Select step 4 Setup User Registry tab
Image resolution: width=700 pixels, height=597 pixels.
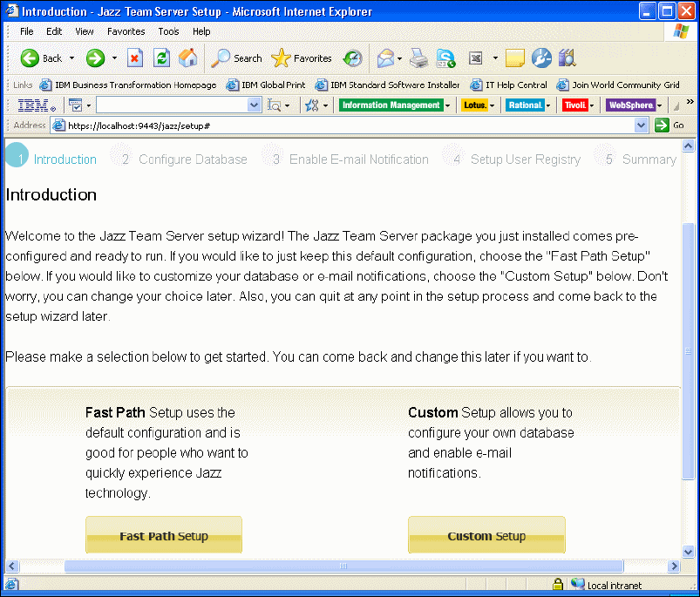point(511,156)
